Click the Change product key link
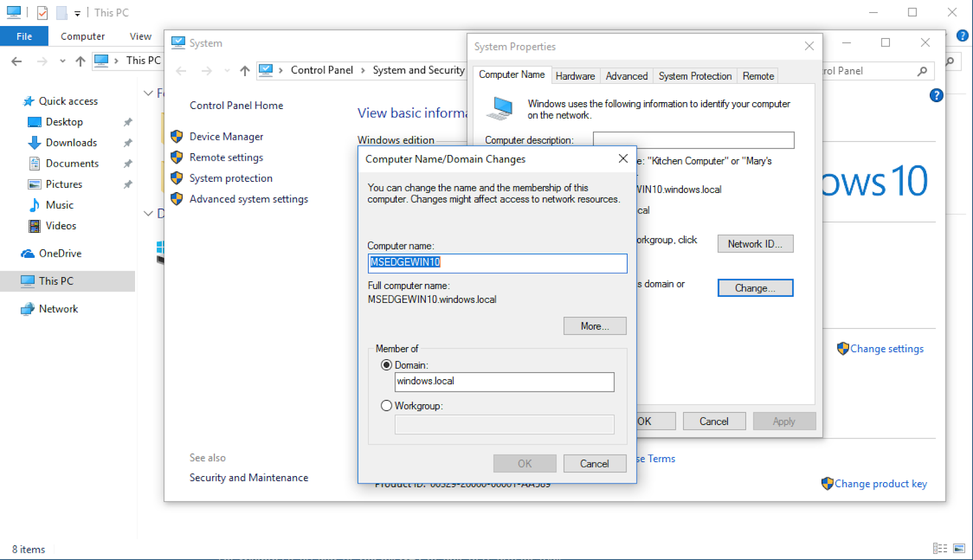This screenshot has height=560, width=973. (881, 483)
